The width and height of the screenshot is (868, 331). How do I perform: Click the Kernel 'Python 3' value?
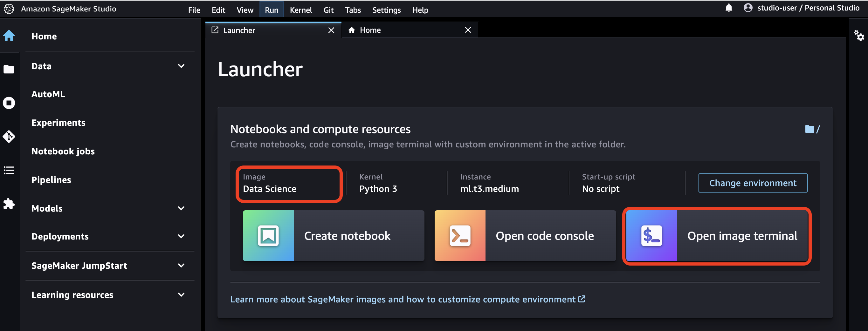[378, 189]
